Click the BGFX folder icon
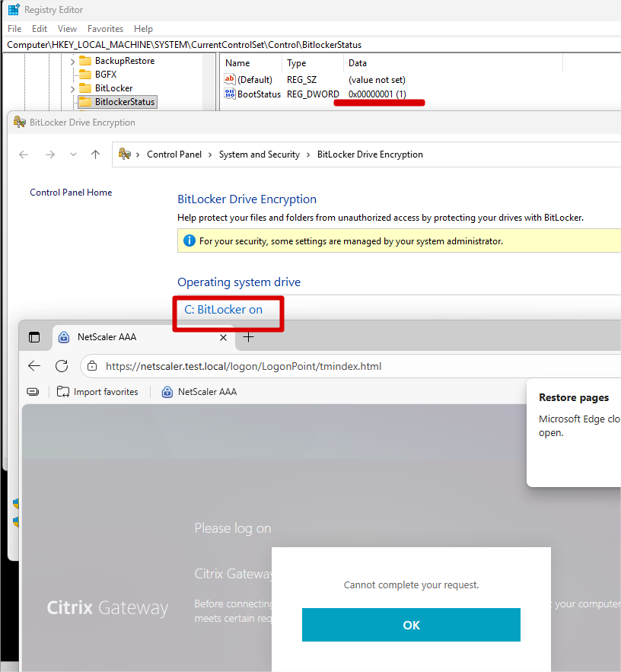 [x=85, y=75]
